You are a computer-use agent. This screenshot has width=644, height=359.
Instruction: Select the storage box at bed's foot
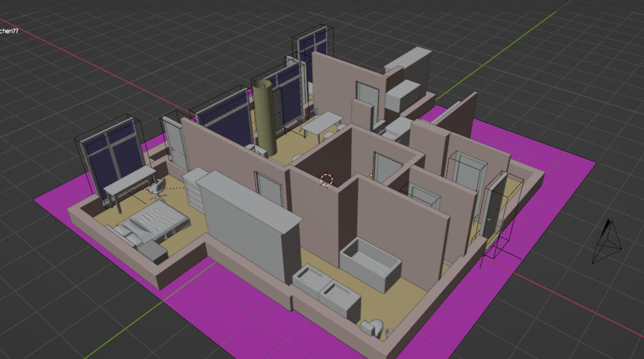pyautogui.click(x=152, y=251)
